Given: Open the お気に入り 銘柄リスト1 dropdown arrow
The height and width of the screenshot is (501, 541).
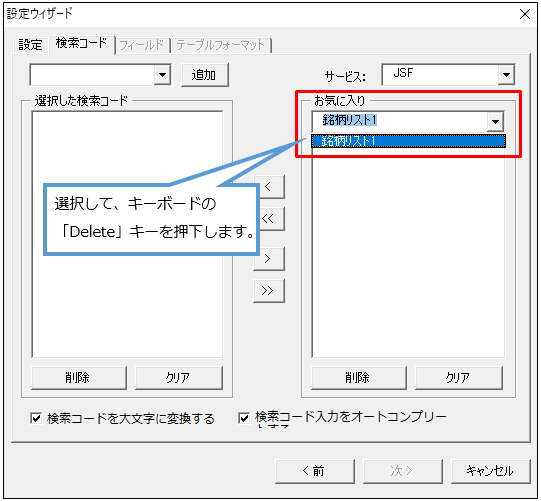Looking at the screenshot, I should pyautogui.click(x=495, y=121).
